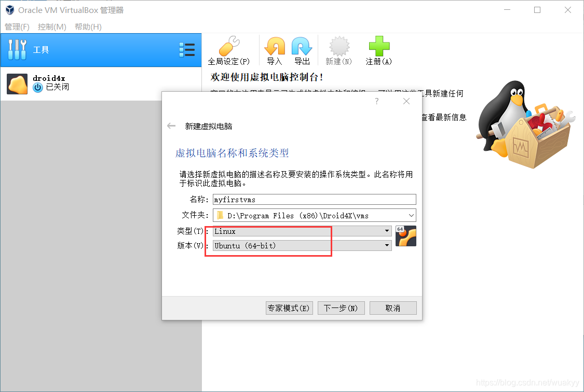Select the droid4x virtual machine icon
Screen dimensions: 584x392
tap(17, 83)
